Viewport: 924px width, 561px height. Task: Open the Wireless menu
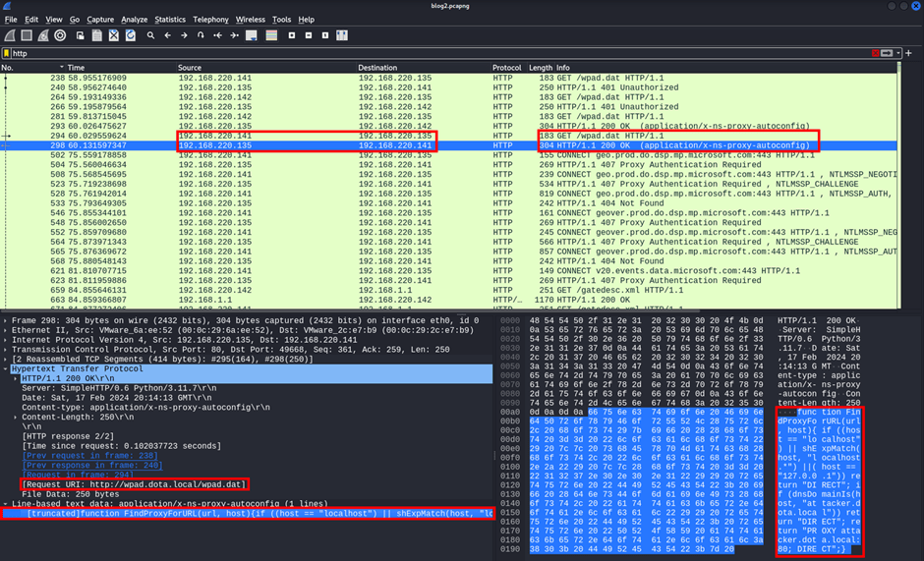point(250,20)
